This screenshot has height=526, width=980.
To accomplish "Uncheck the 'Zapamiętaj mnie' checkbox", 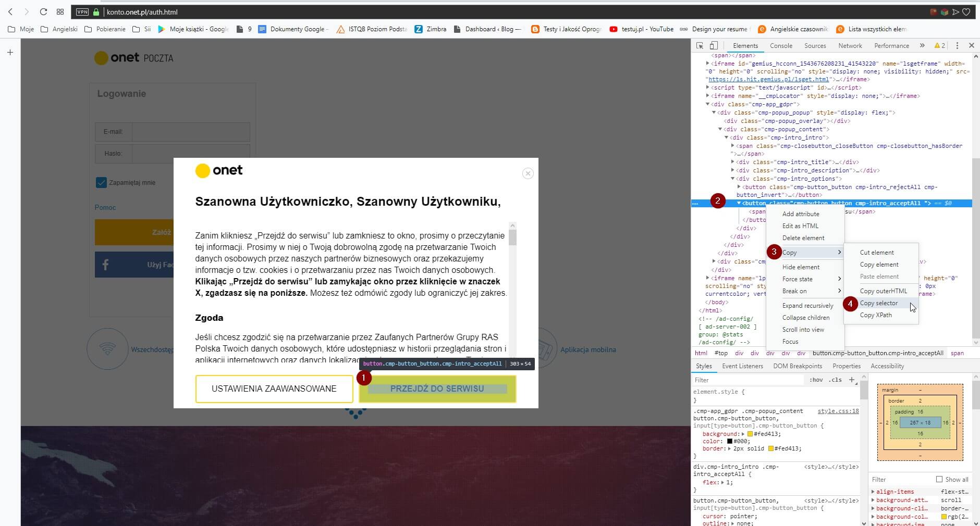I will click(x=101, y=182).
